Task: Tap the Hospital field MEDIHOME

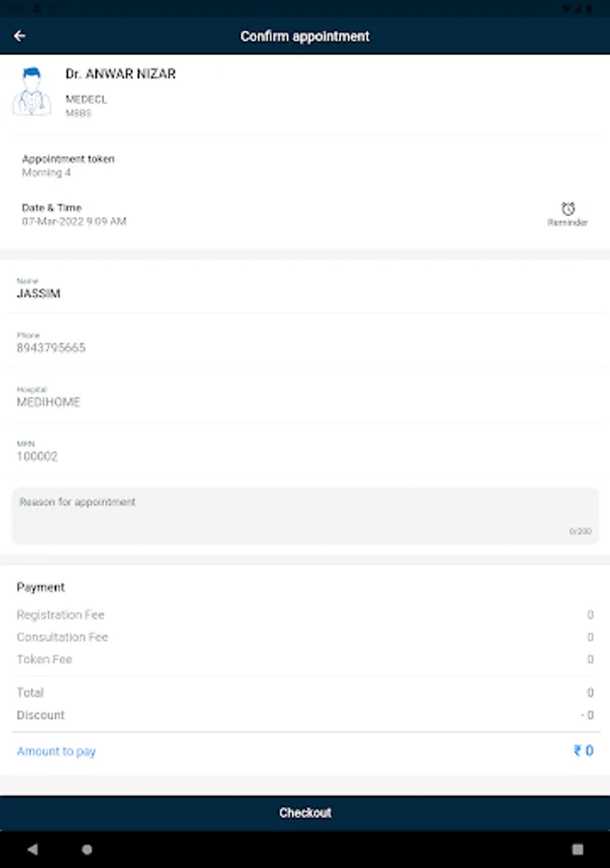Action: click(48, 402)
